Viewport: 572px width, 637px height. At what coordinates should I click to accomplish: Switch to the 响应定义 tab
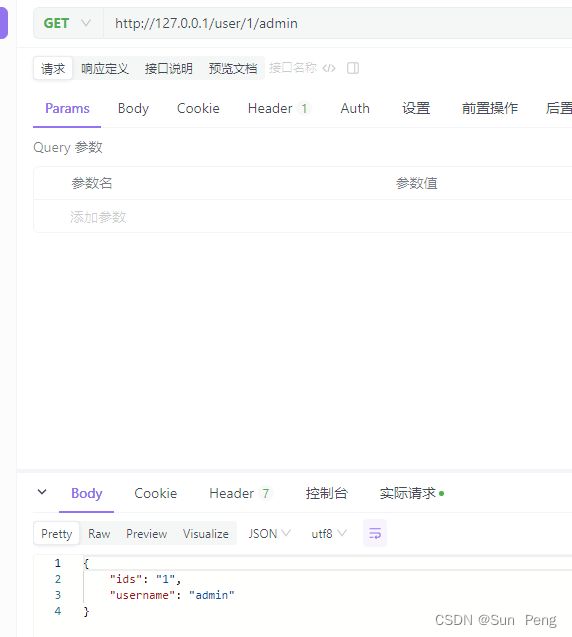point(105,68)
